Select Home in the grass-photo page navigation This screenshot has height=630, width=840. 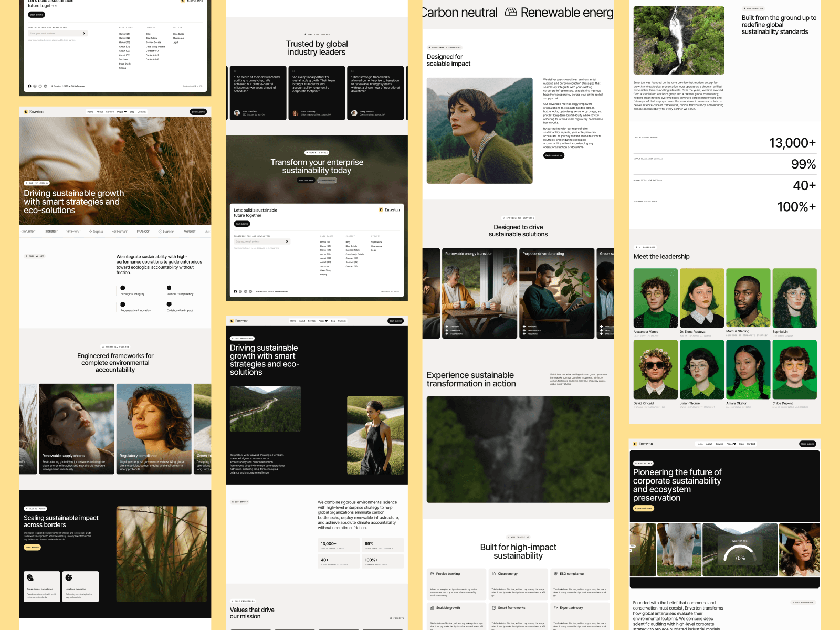pos(90,112)
